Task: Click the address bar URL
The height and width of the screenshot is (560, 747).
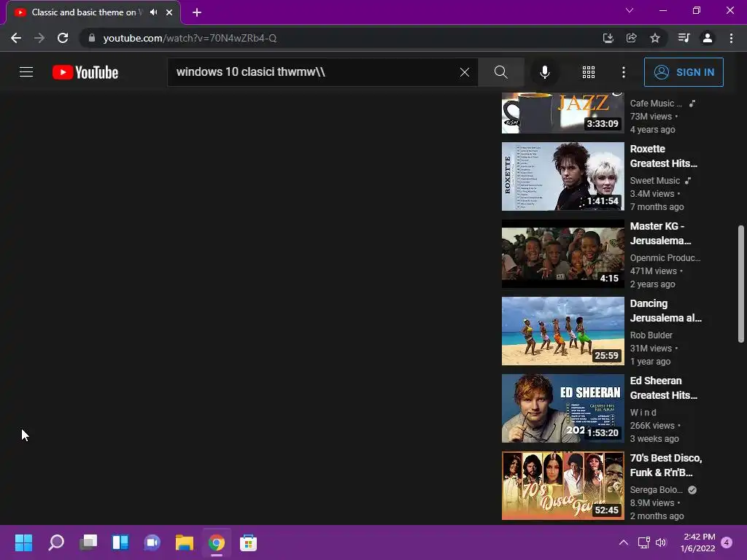Action: click(190, 38)
